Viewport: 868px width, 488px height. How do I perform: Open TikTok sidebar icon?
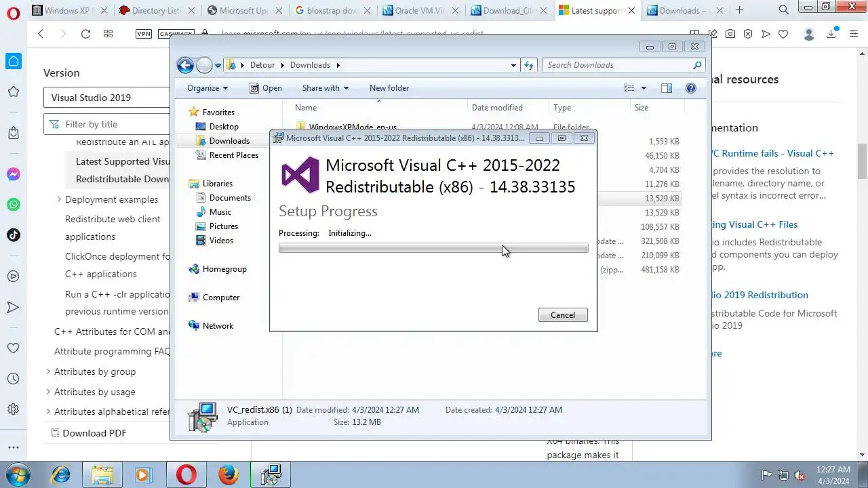tap(13, 235)
